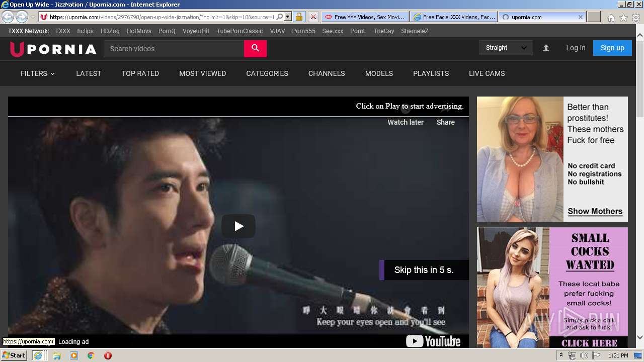The width and height of the screenshot is (644, 362).
Task: Open Chrome taskbar icon
Action: coord(91,355)
